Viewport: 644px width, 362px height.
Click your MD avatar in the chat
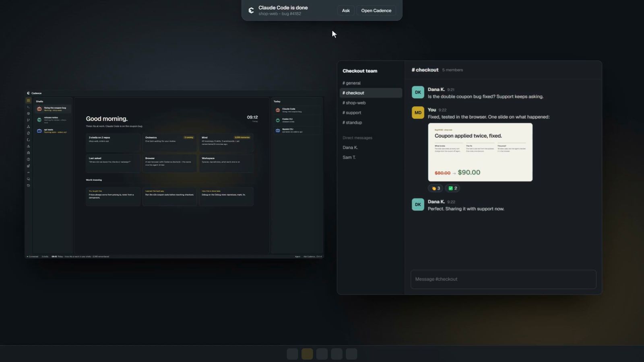pyautogui.click(x=418, y=113)
